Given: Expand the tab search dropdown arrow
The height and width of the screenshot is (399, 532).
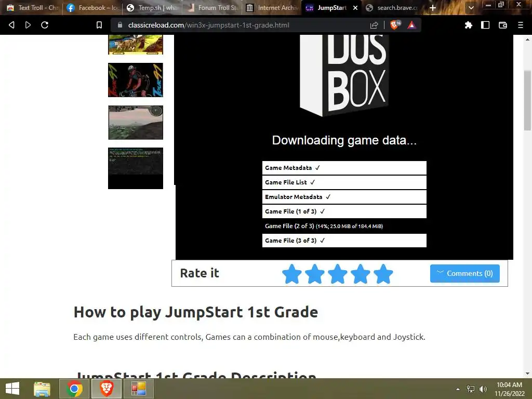Looking at the screenshot, I should click(x=471, y=7).
